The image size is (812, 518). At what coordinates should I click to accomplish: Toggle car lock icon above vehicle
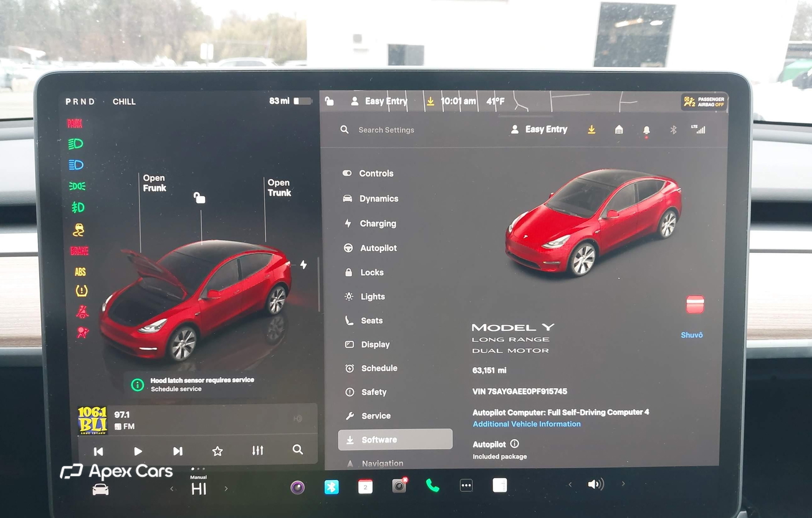tap(199, 198)
